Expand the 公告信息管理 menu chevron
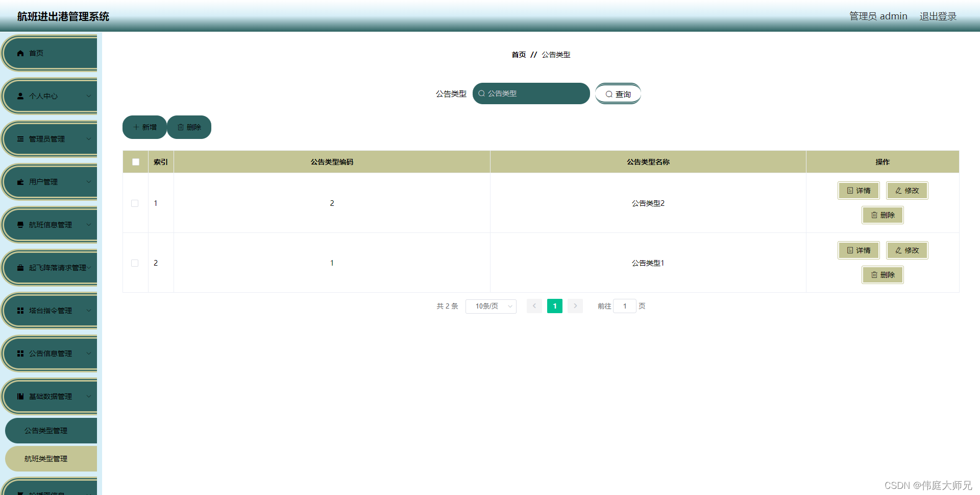980x495 pixels. (89, 353)
